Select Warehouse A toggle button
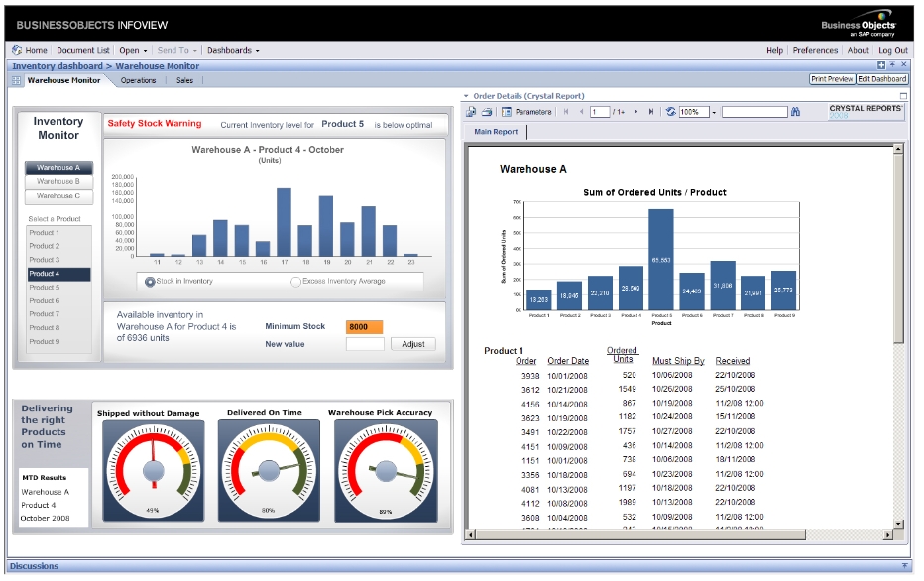Image resolution: width=924 pixels, height=581 pixels. point(58,168)
